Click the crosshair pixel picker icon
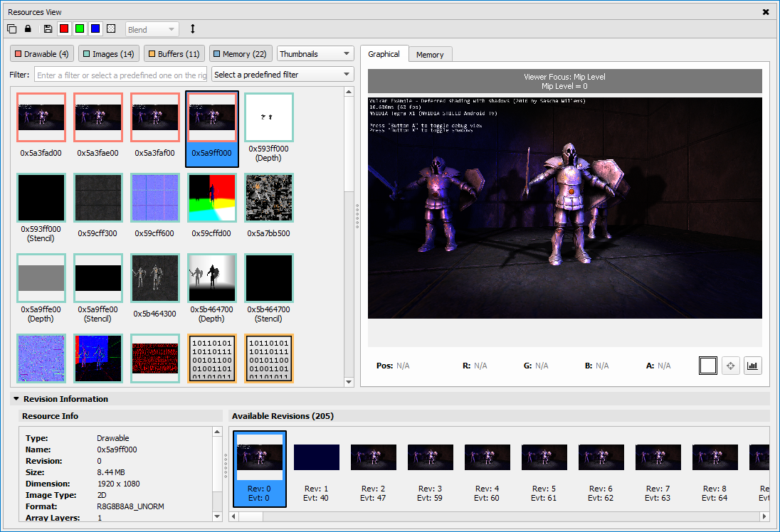Viewport: 780px width, 532px height. click(730, 366)
